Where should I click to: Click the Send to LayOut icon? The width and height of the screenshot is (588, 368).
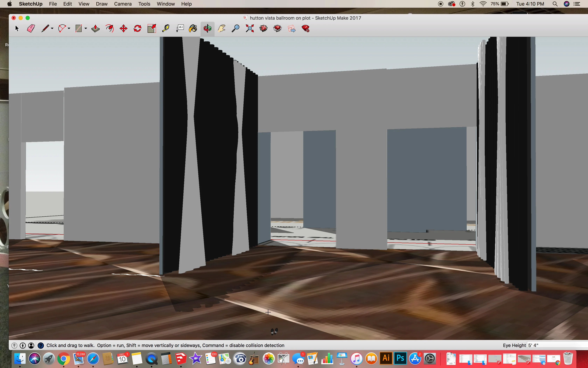click(x=292, y=29)
